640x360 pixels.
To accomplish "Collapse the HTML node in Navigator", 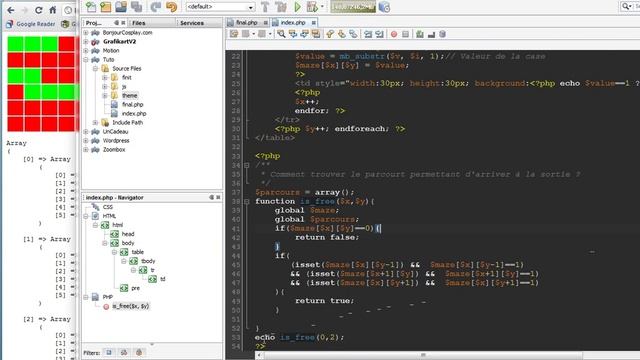I will point(86,216).
